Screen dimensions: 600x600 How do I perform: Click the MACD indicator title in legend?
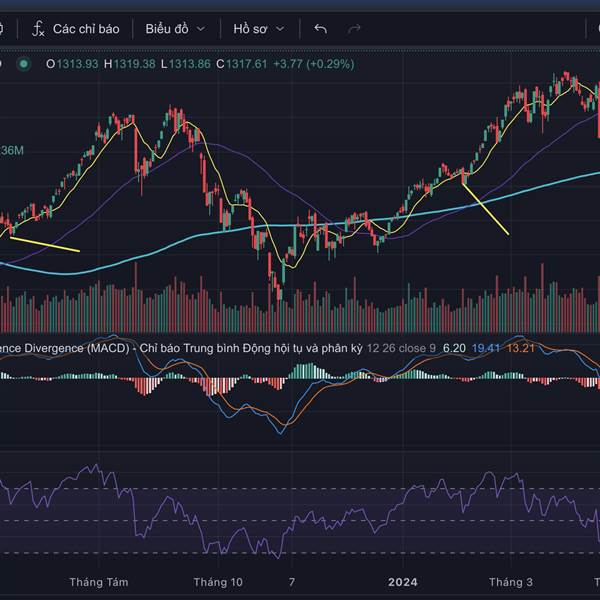(181, 348)
